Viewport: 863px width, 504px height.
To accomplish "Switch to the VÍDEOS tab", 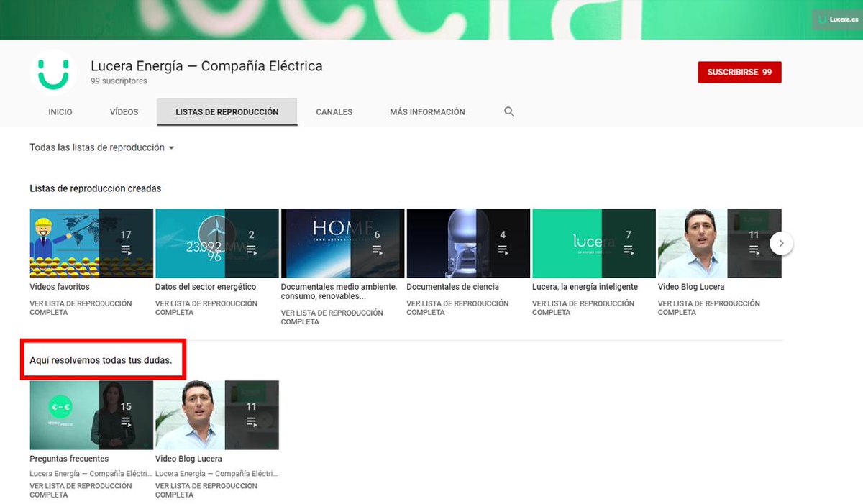I will (x=124, y=112).
